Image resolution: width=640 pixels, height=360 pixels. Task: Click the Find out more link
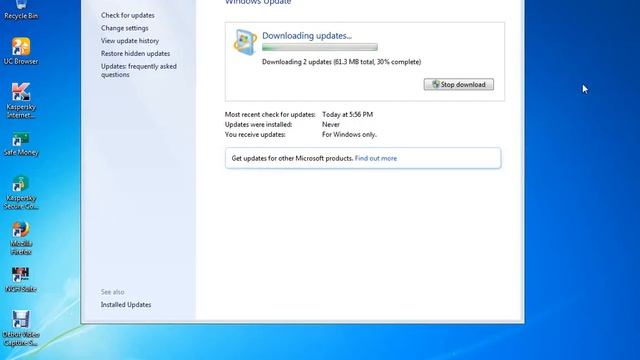pos(376,158)
